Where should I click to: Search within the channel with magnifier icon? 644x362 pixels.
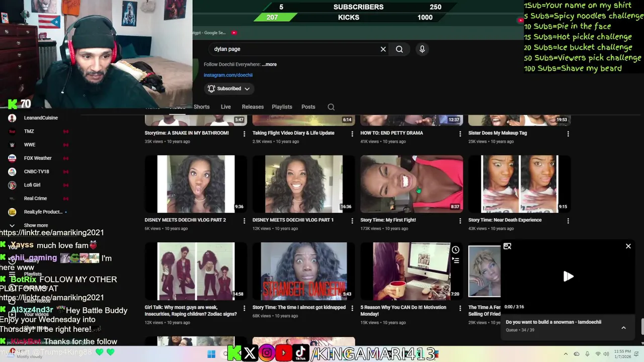(x=331, y=107)
